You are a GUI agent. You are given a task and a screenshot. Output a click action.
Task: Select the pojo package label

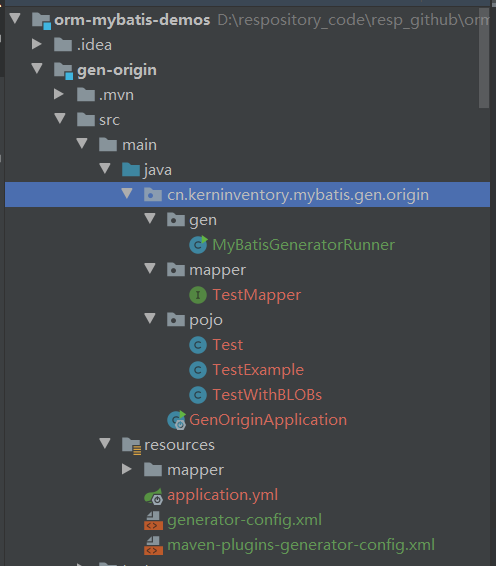coord(206,321)
